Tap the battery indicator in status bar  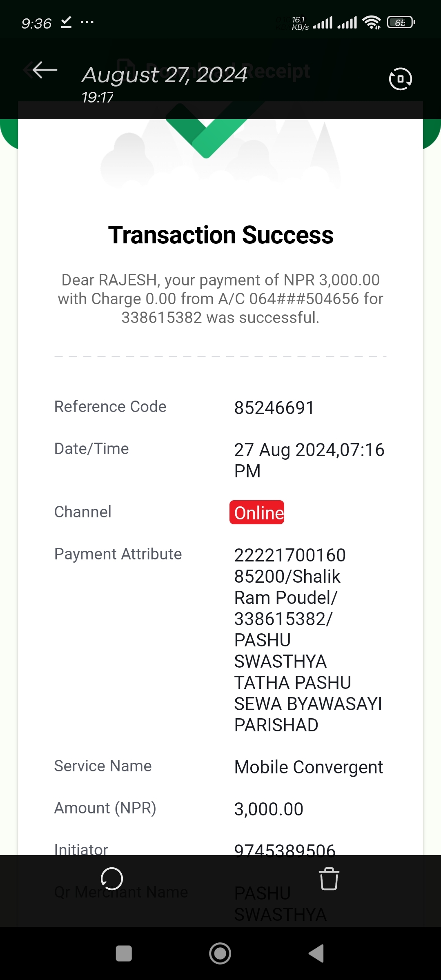(x=401, y=22)
